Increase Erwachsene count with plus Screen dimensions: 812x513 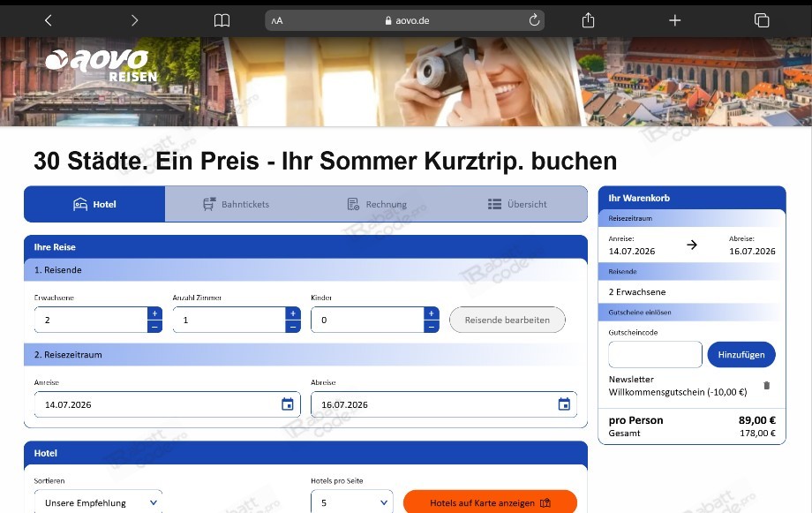[154, 313]
